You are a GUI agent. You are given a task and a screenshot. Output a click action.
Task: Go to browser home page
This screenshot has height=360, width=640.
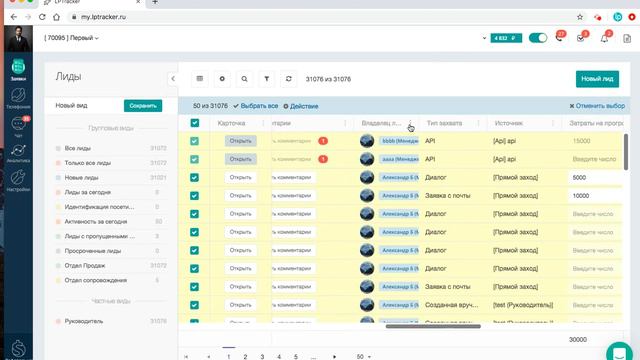[x=56, y=17]
